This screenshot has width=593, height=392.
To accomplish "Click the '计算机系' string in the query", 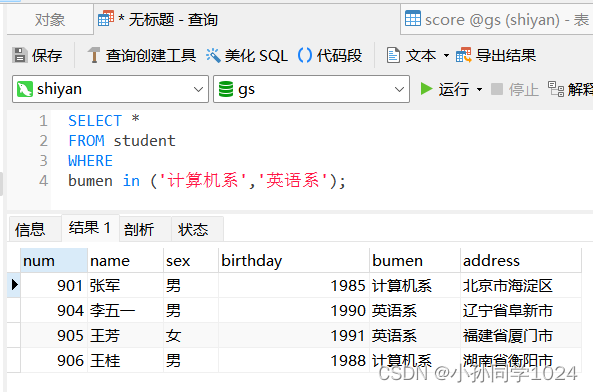I will click(x=203, y=180).
